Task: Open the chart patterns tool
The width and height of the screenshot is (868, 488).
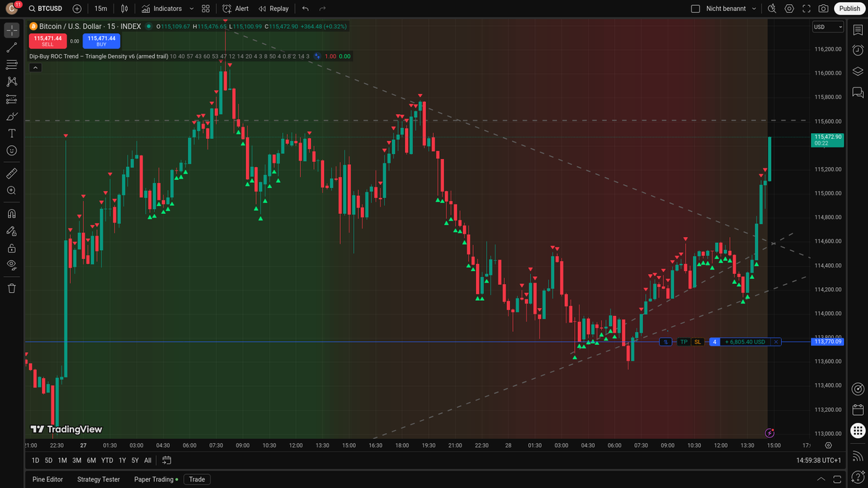Action: point(12,82)
